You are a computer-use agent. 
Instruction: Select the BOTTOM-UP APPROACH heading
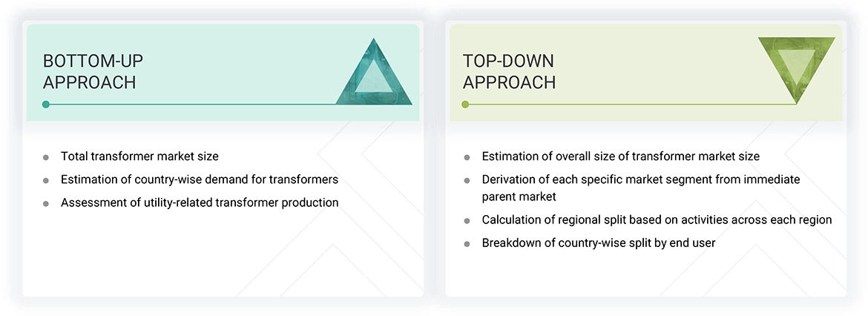[x=90, y=71]
